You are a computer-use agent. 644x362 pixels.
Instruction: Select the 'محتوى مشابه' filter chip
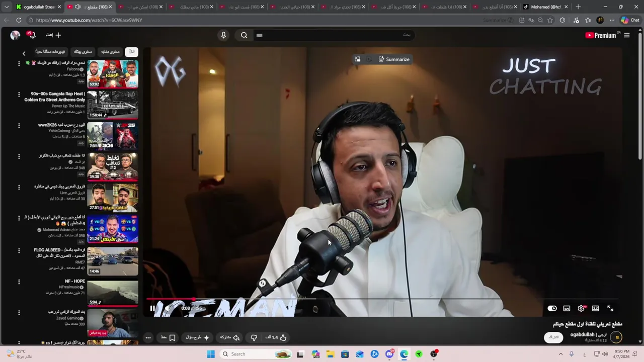click(110, 51)
